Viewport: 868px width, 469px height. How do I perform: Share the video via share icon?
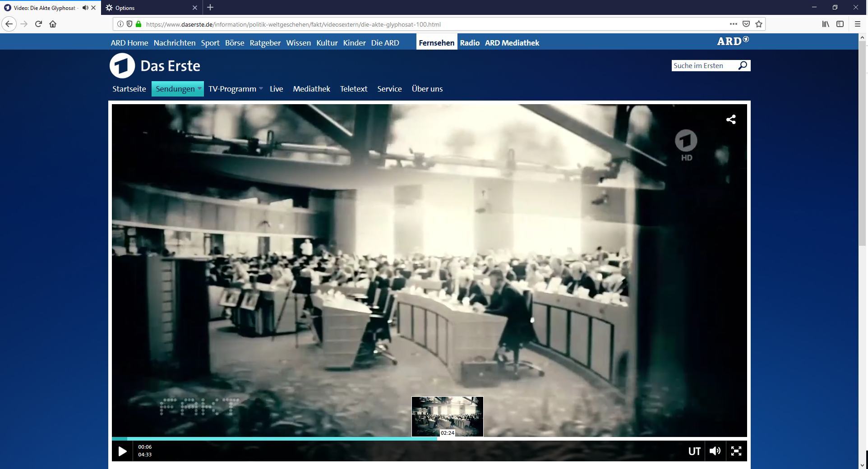coord(731,119)
